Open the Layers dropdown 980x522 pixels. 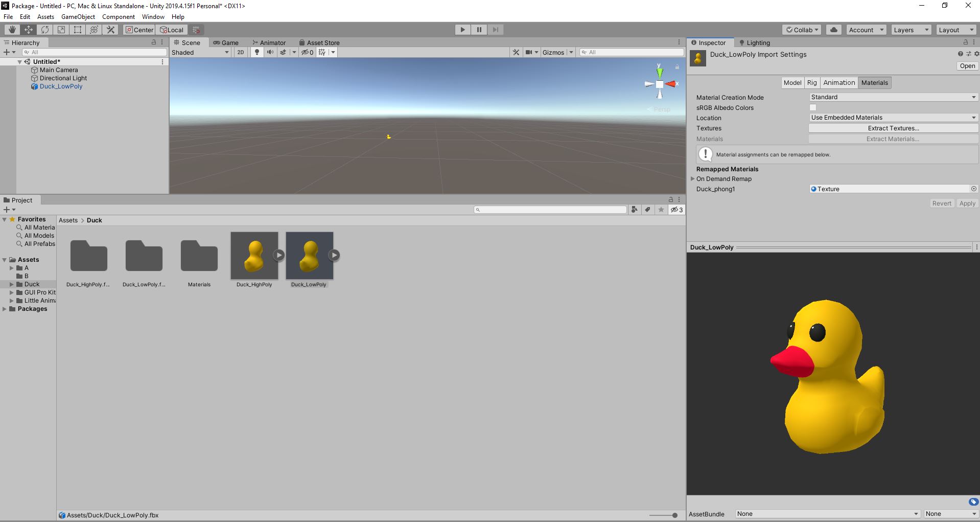[911, 29]
